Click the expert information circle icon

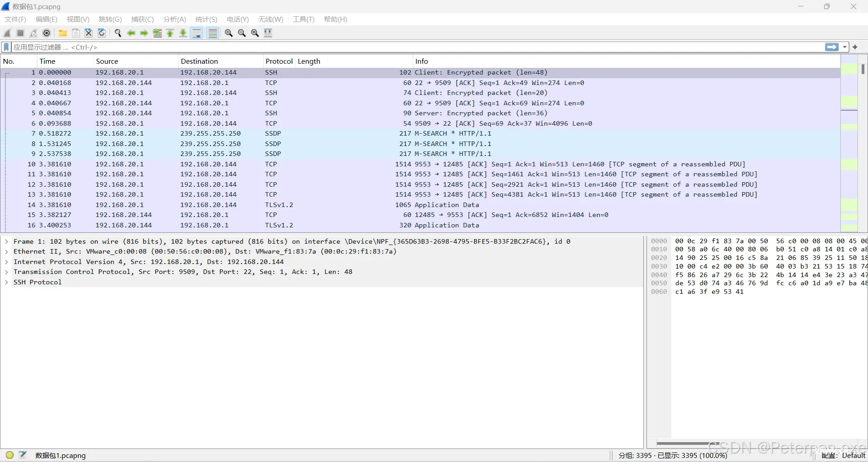pyautogui.click(x=9, y=455)
